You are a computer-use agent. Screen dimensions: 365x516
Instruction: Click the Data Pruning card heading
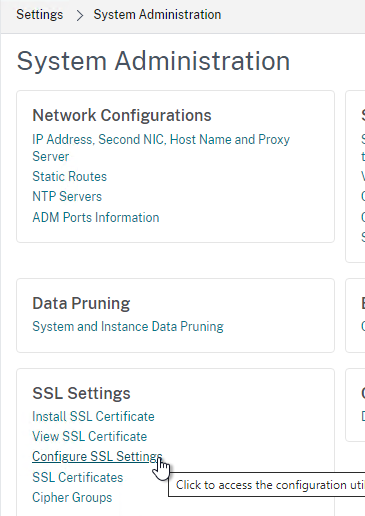tap(81, 303)
